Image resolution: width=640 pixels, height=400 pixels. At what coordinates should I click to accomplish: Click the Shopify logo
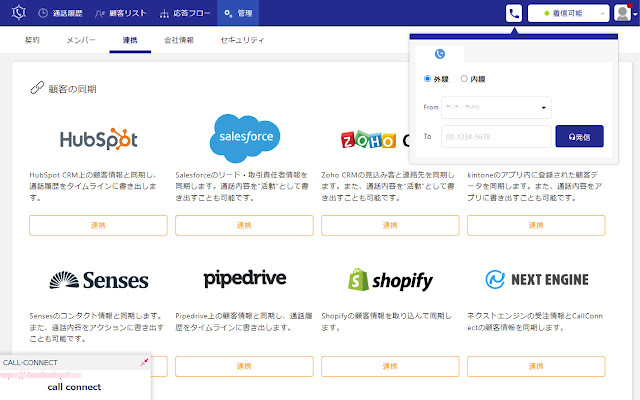pyautogui.click(x=390, y=280)
